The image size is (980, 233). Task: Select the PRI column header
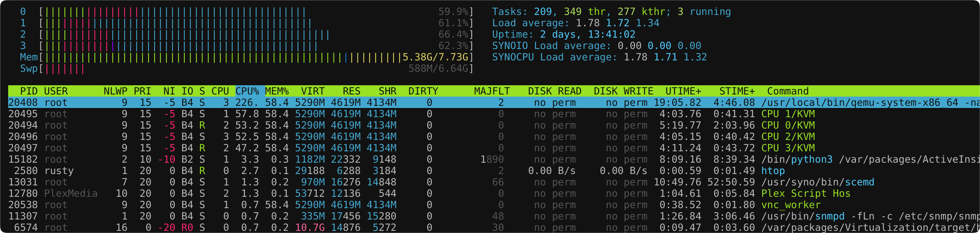142,91
